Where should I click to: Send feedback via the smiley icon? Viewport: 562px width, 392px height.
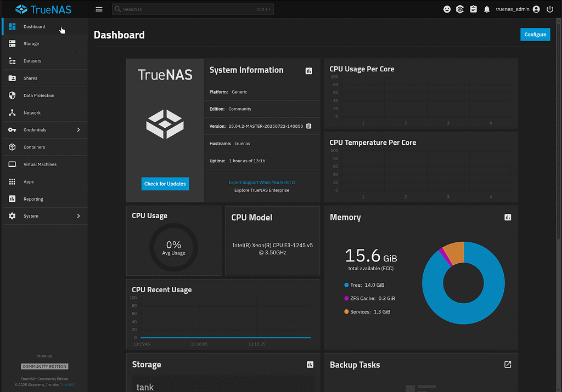447,9
